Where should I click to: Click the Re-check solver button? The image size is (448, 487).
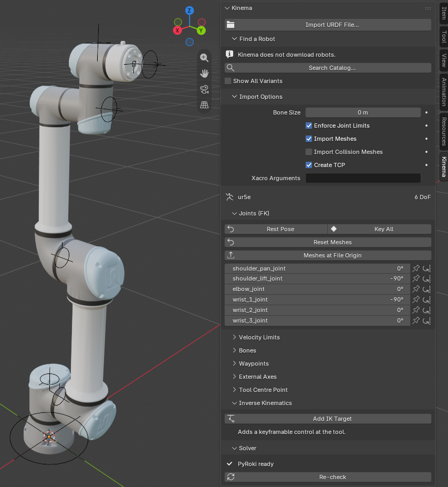click(328, 477)
